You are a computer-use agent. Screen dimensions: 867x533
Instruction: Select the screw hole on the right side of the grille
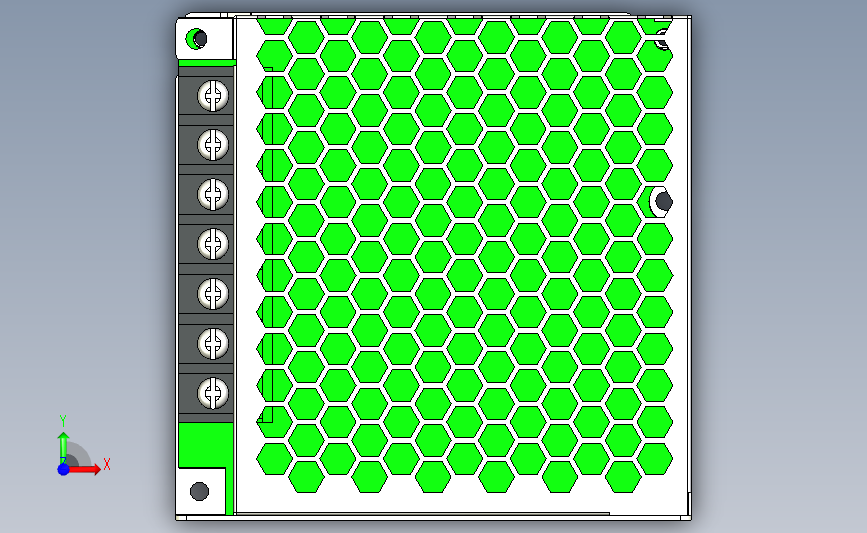pos(662,202)
